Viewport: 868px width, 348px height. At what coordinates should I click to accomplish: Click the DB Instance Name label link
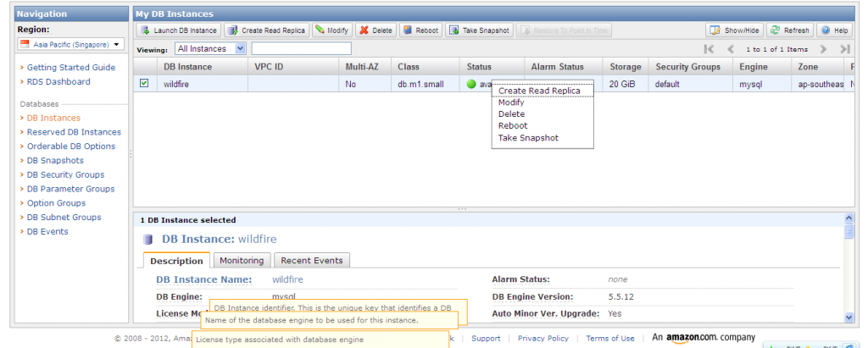pos(203,280)
